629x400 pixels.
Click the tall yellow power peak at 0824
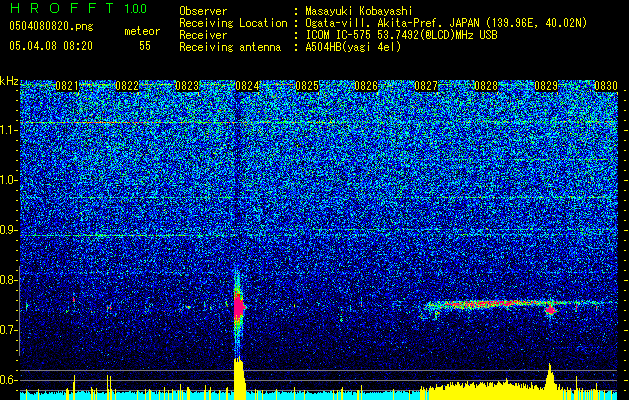point(239,378)
